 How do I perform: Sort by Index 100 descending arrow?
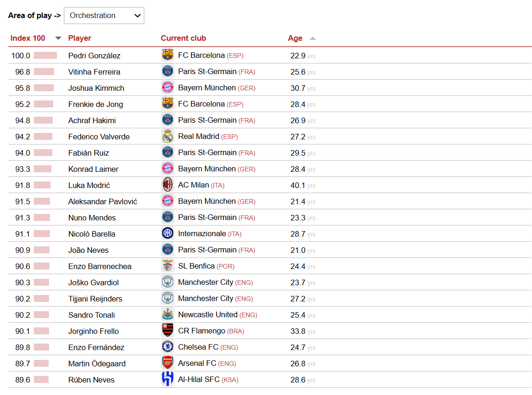click(58, 38)
